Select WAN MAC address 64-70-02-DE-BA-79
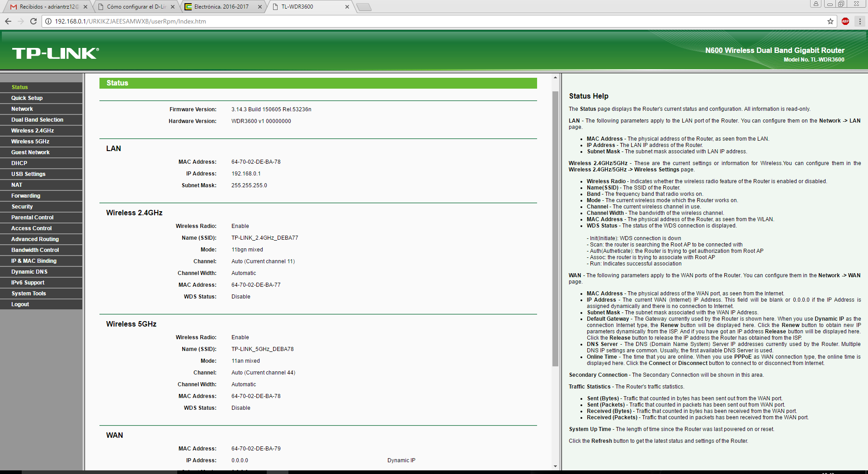The height and width of the screenshot is (474, 868). [256, 449]
